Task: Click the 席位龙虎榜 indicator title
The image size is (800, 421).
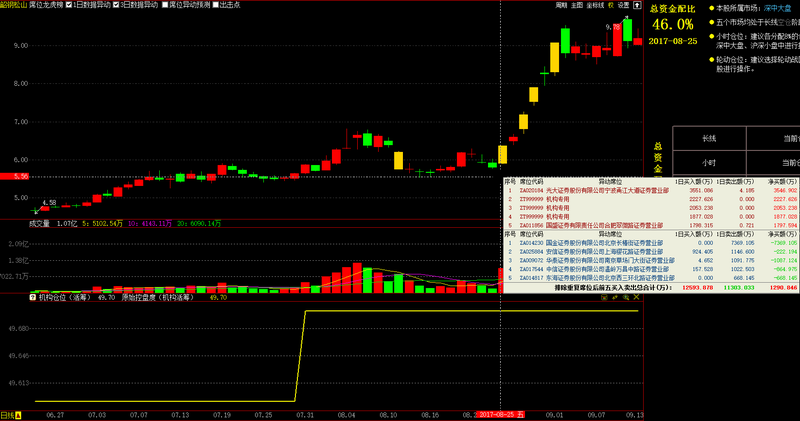Action: [x=45, y=5]
